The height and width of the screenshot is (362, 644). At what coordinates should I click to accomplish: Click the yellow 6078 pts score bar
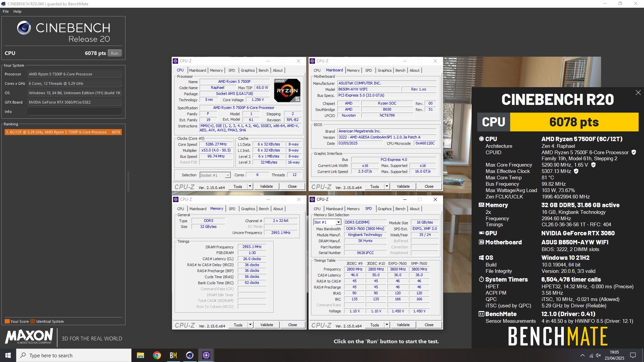point(574,122)
